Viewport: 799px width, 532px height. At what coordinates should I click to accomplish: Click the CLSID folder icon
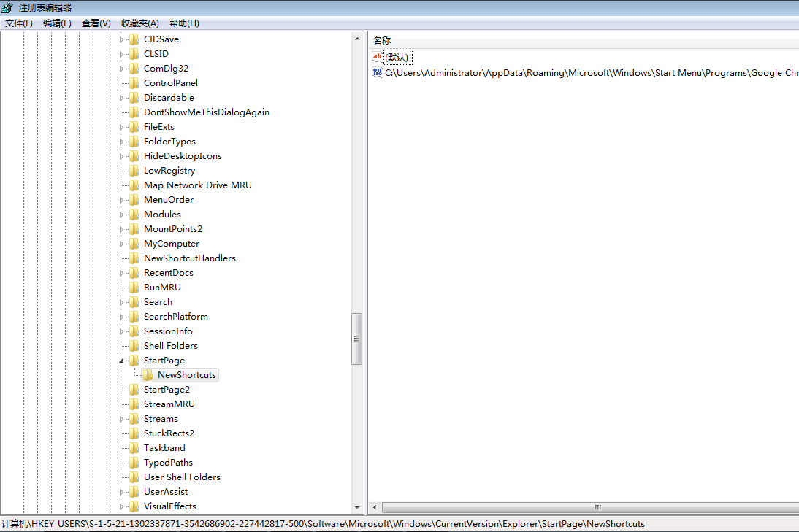point(134,54)
